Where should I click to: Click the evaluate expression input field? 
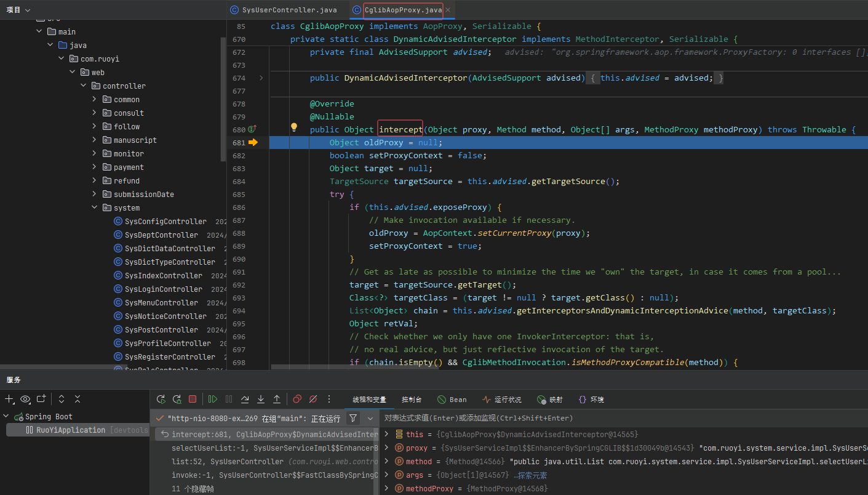pyautogui.click(x=623, y=418)
